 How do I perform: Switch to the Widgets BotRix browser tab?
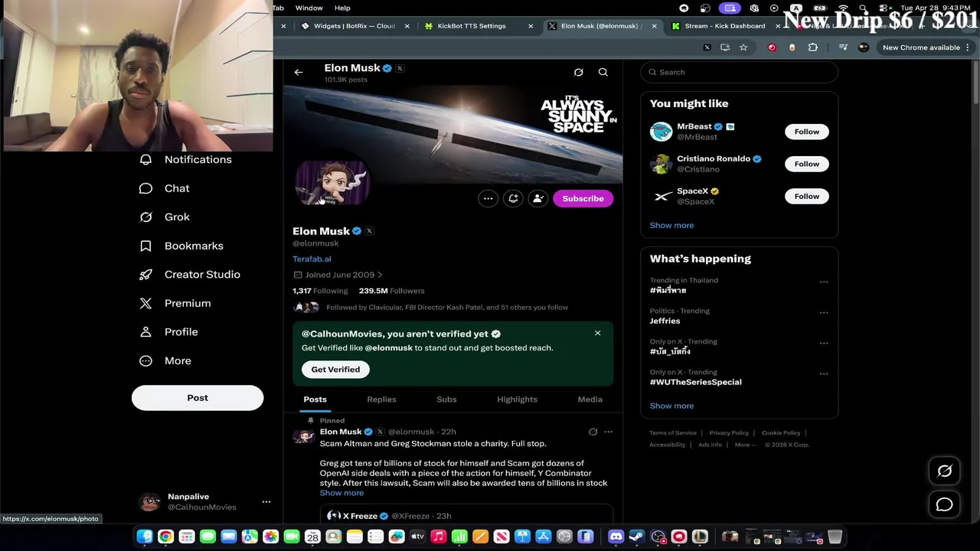(354, 26)
